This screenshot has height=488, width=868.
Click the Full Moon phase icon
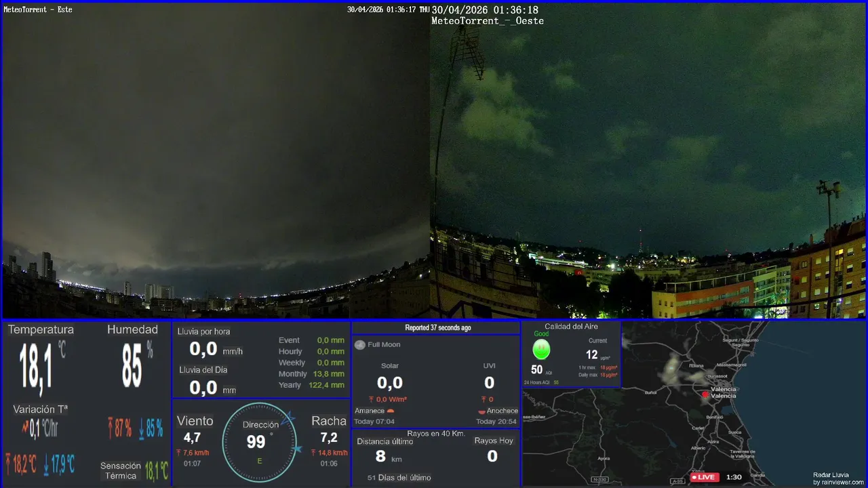click(x=359, y=345)
